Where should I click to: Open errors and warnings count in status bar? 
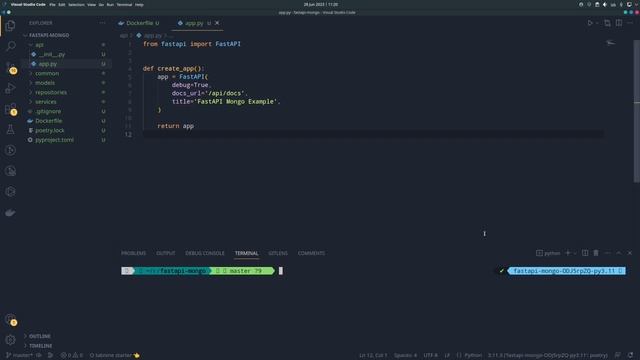pyautogui.click(x=71, y=356)
